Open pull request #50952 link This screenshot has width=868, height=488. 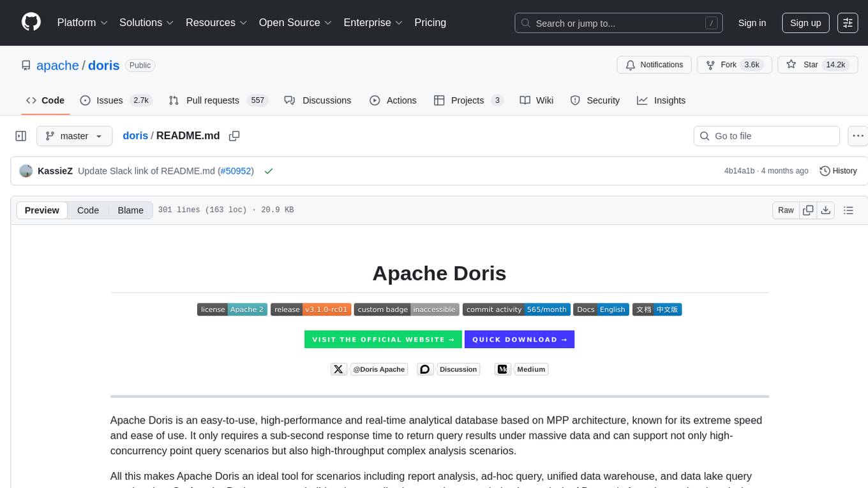(236, 171)
